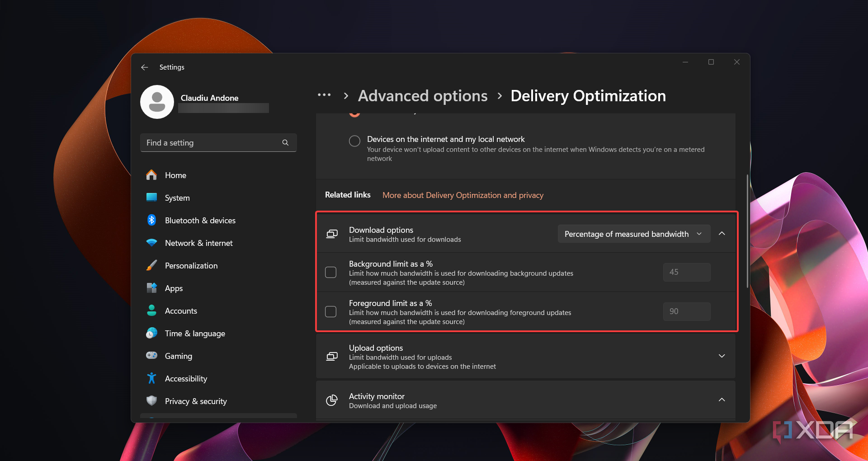Click the Upload options icon
This screenshot has height=461, width=868.
click(x=332, y=357)
